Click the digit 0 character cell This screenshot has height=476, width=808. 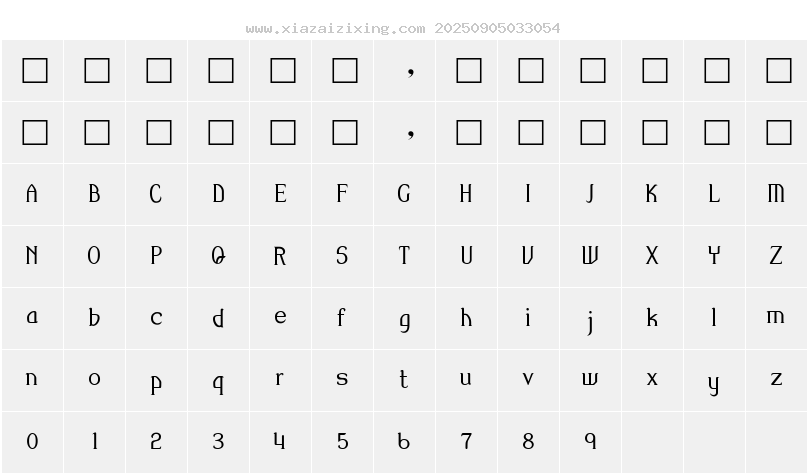[32, 442]
